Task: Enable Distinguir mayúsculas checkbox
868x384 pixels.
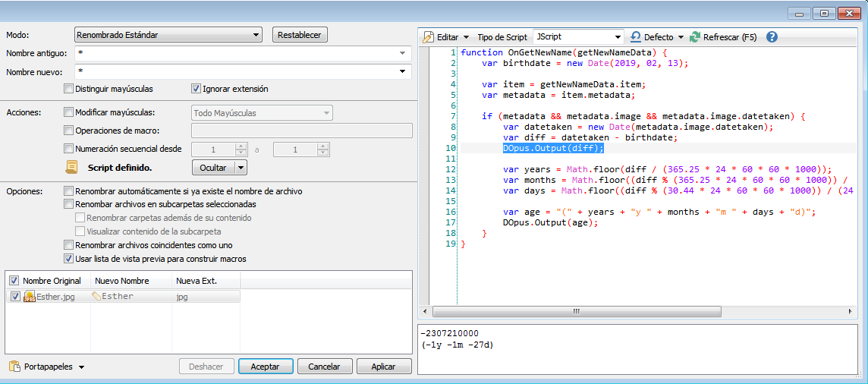Action: tap(70, 89)
